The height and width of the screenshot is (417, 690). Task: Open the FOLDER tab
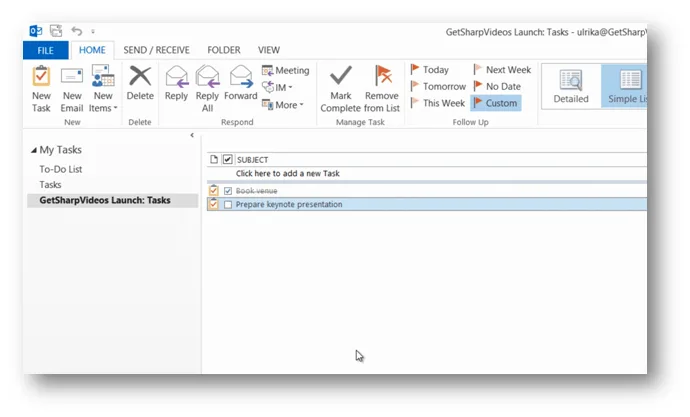click(x=224, y=50)
